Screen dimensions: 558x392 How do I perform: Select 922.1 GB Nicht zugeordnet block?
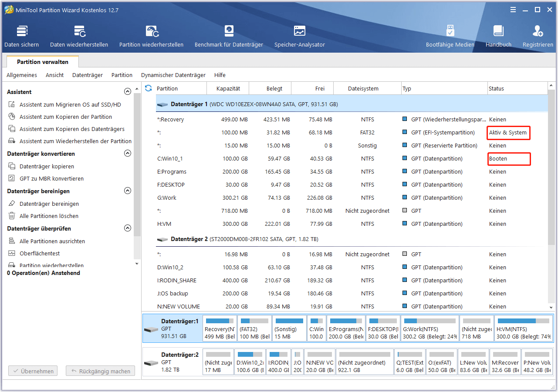click(365, 362)
